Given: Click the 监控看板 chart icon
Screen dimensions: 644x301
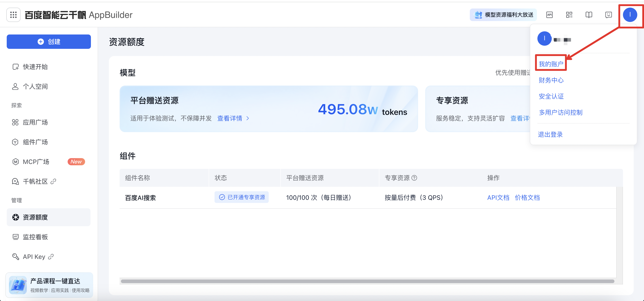Looking at the screenshot, I should [x=15, y=237].
